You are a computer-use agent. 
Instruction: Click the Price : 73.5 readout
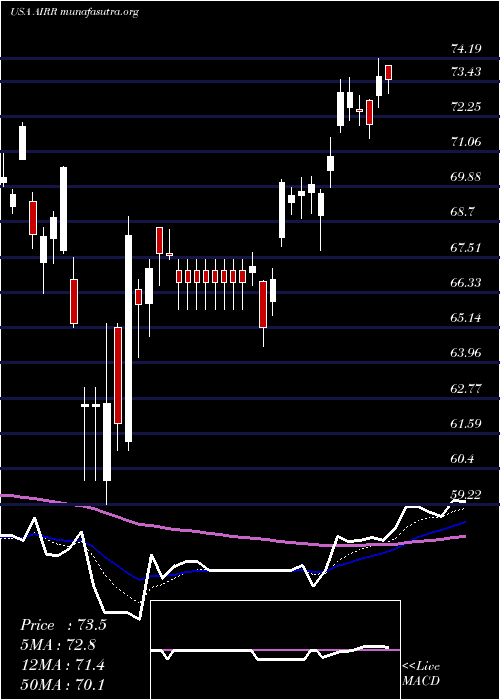(63, 625)
